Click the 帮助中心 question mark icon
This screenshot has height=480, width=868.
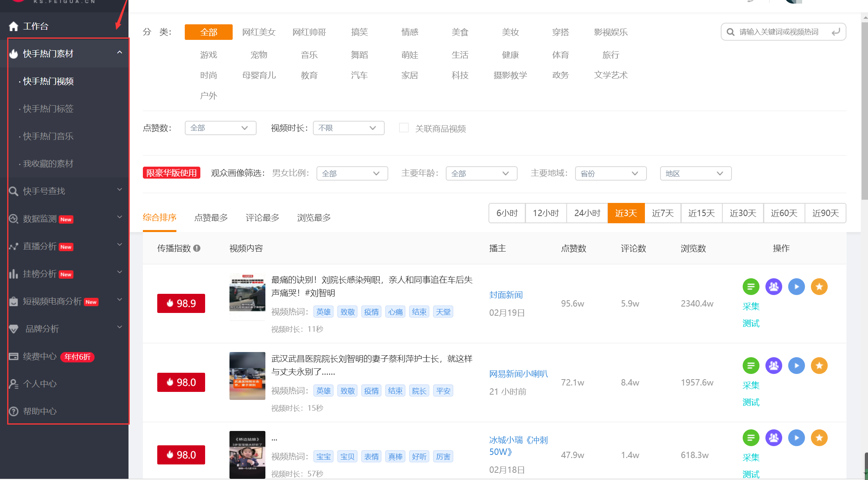[14, 411]
